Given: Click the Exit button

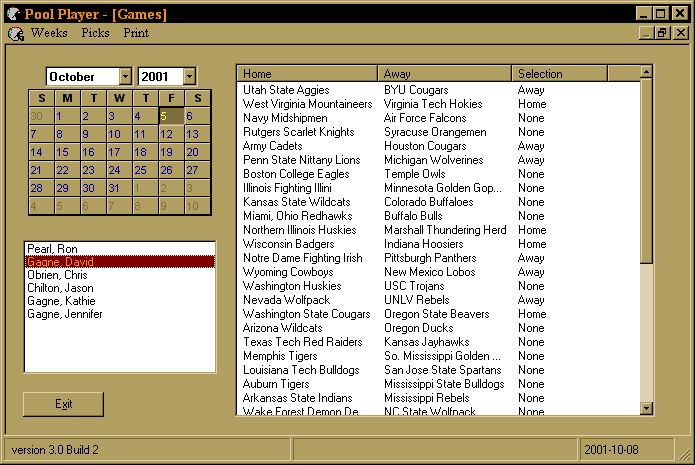Looking at the screenshot, I should pyautogui.click(x=63, y=404).
